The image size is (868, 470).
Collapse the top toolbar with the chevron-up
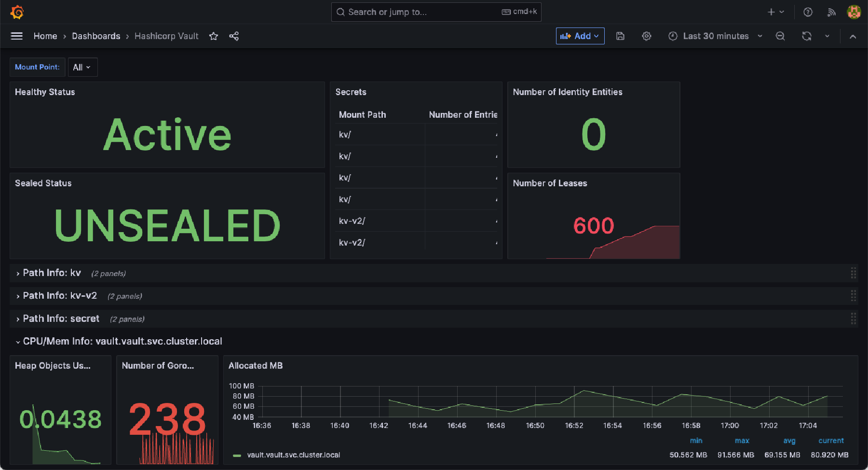(853, 36)
